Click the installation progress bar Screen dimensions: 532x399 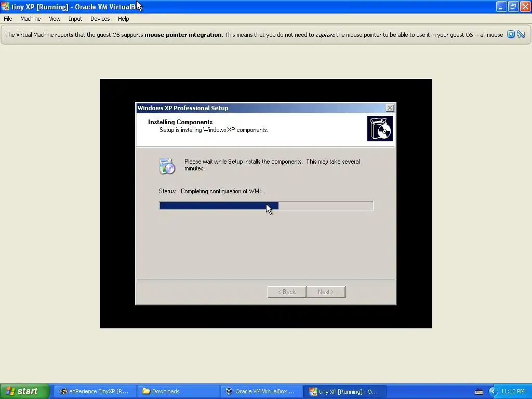tap(266, 206)
